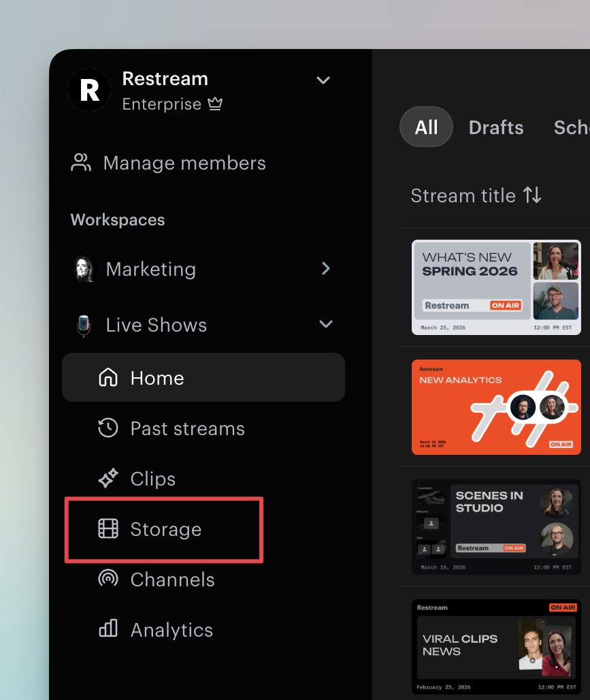Expand the Marketing workspace chevron
This screenshot has width=590, height=700.
click(x=326, y=268)
